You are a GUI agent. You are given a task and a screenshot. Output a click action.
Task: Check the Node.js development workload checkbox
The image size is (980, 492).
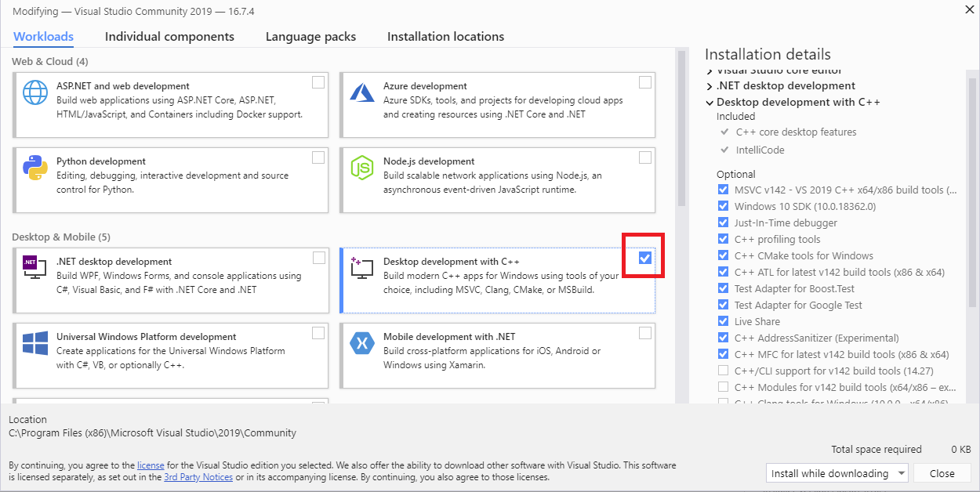pyautogui.click(x=644, y=157)
